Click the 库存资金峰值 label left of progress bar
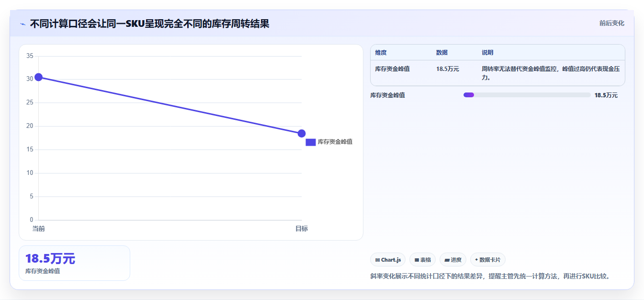 click(387, 95)
